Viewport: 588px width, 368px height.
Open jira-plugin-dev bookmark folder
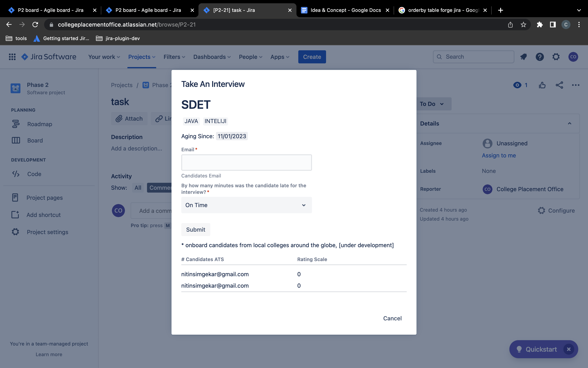coord(118,38)
